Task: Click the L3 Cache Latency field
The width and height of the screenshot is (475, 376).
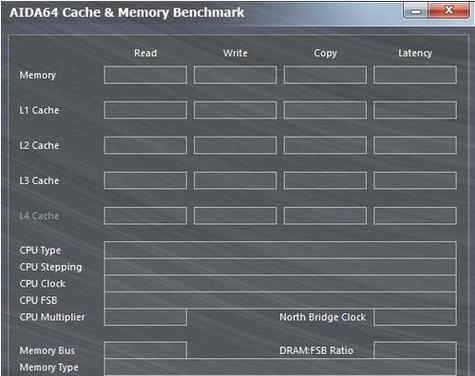Action: [415, 181]
